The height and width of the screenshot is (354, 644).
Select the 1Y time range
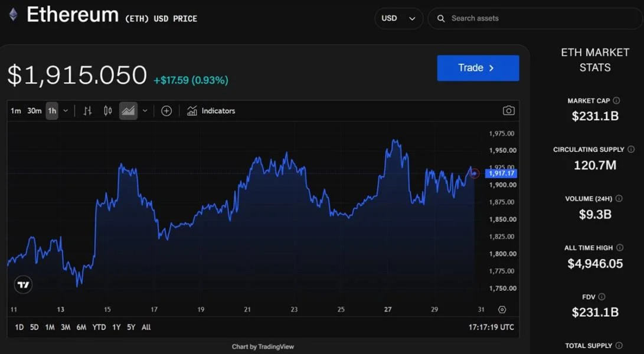click(117, 327)
